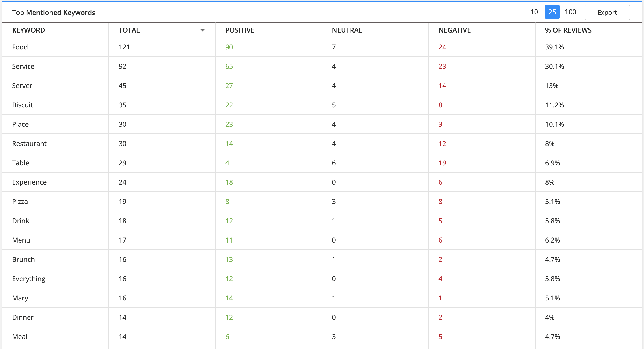The width and height of the screenshot is (644, 349).
Task: Click Place's 10.1% of reviews value
Action: [x=554, y=124]
